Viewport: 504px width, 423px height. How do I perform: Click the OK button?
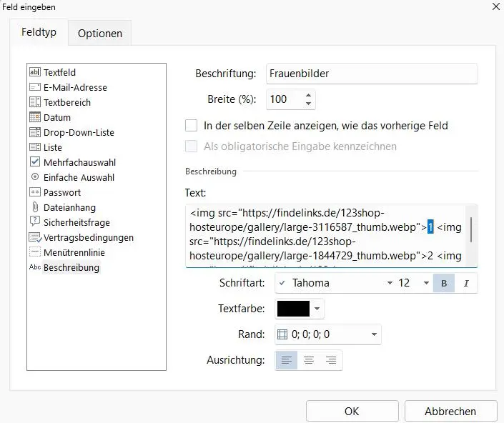[352, 411]
